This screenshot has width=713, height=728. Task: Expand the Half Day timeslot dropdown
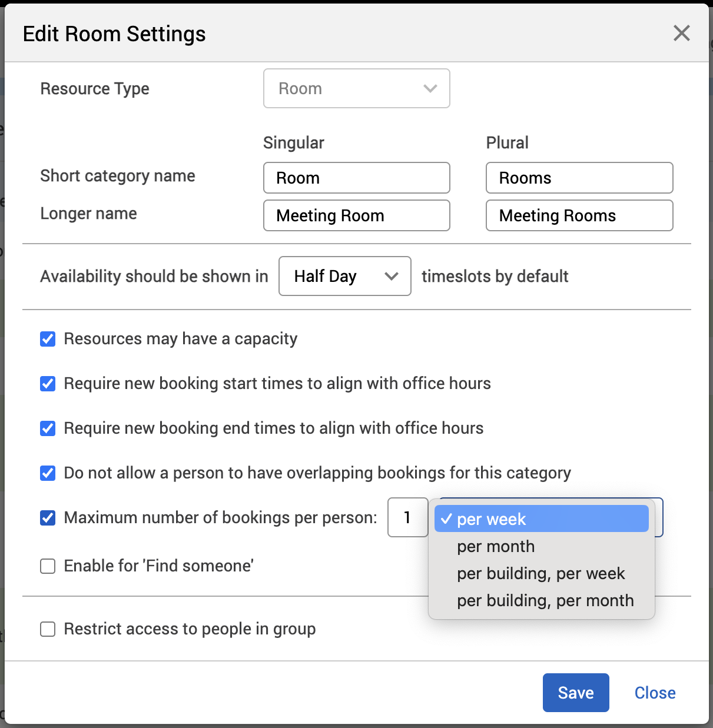[x=344, y=276]
